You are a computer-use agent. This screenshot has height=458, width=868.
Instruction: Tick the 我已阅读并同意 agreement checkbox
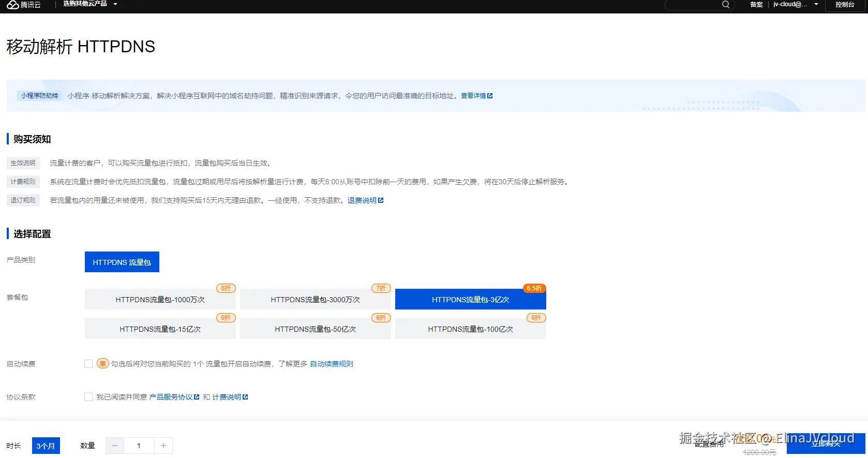[x=88, y=397]
